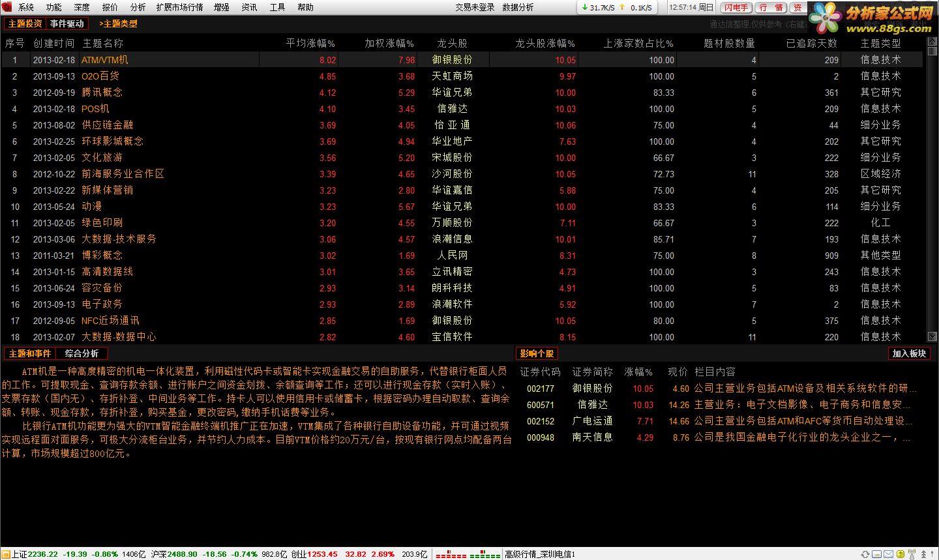The height and width of the screenshot is (560, 939).
Task: Select the 前海服务业合作区 theme row
Action: tap(463, 174)
